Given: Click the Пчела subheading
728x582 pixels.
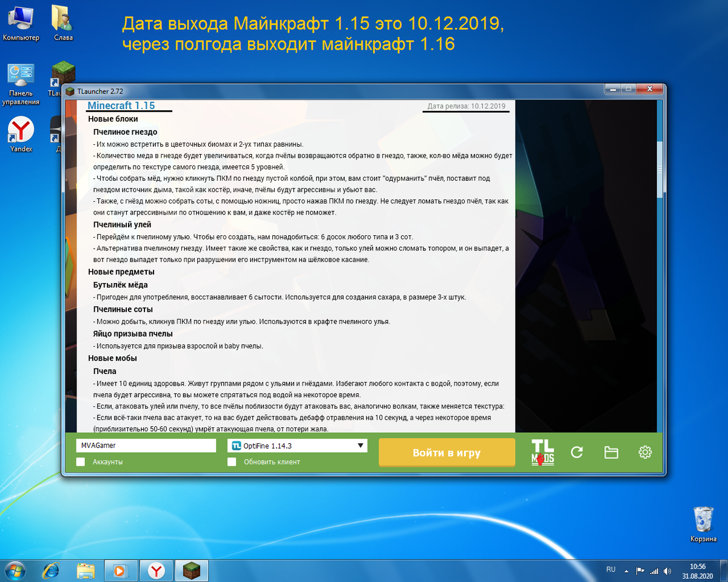Looking at the screenshot, I should point(105,371).
